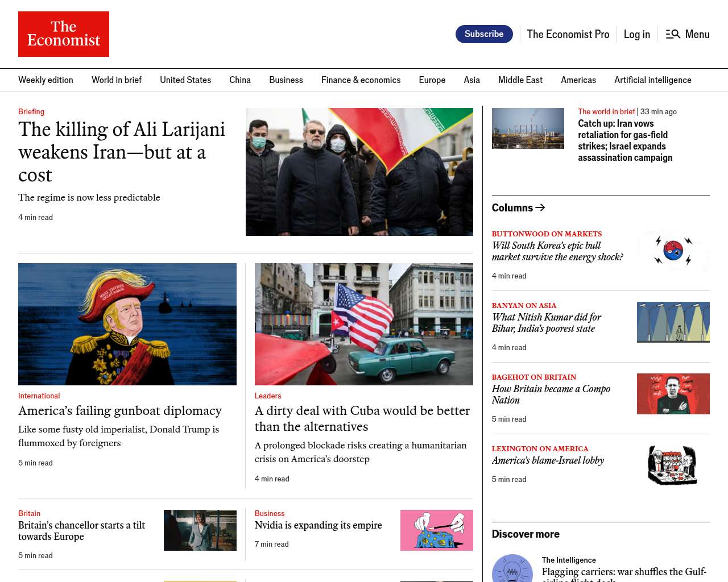Open the China section
This screenshot has height=582, width=728.
(240, 80)
